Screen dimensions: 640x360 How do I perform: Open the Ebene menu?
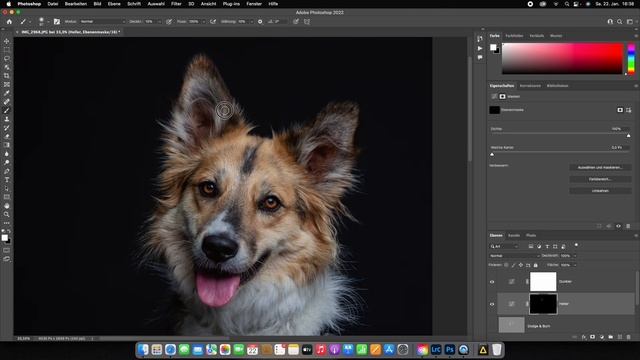pyautogui.click(x=114, y=4)
